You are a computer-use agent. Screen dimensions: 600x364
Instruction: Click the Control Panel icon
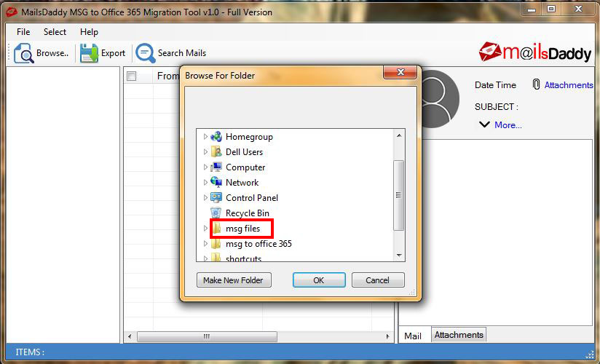tap(216, 198)
